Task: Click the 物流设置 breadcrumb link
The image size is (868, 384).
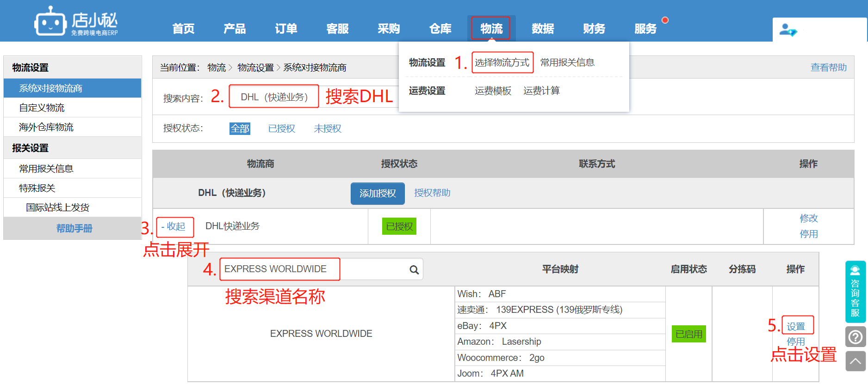Action: [256, 67]
